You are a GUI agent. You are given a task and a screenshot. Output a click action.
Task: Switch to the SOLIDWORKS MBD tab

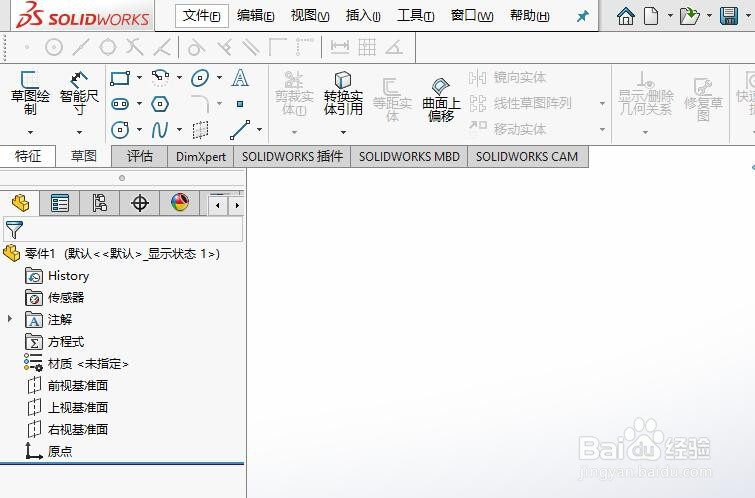pyautogui.click(x=409, y=157)
